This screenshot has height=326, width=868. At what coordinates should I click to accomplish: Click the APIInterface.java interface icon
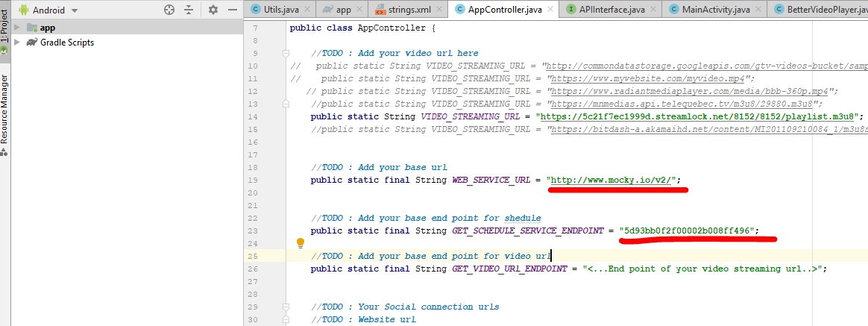coord(571,10)
